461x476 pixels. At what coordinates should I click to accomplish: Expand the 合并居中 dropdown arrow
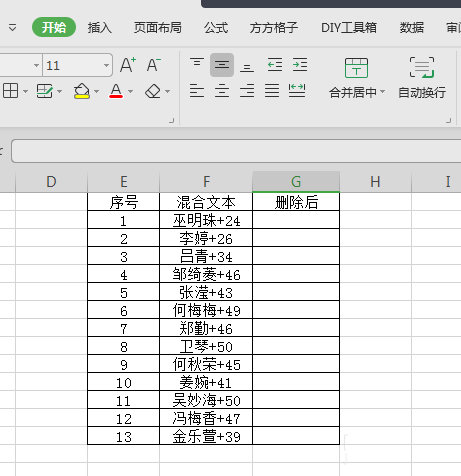point(382,92)
